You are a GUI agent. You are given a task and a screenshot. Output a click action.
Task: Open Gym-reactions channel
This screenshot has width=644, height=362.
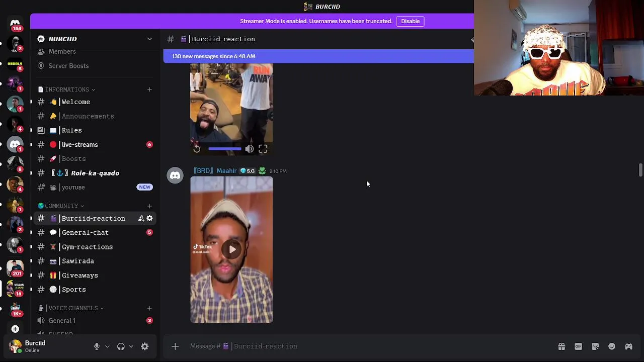coord(95,247)
